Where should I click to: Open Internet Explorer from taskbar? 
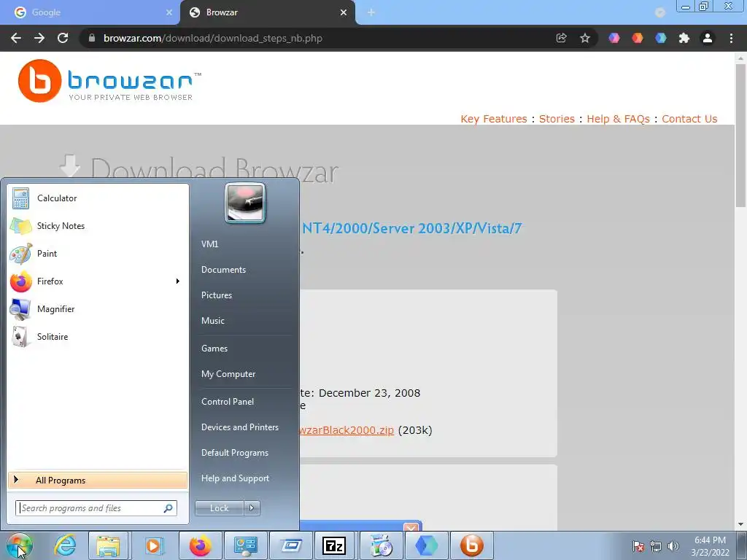(x=65, y=545)
